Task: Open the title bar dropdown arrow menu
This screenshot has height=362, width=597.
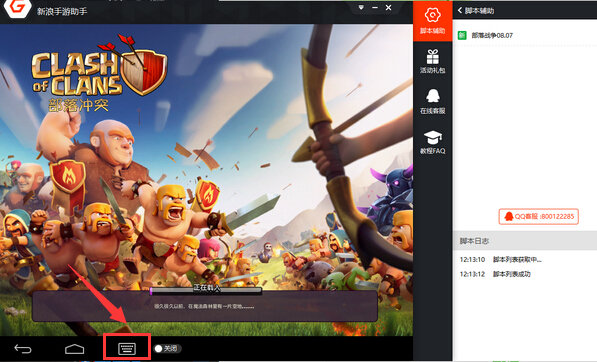Action: [x=361, y=8]
